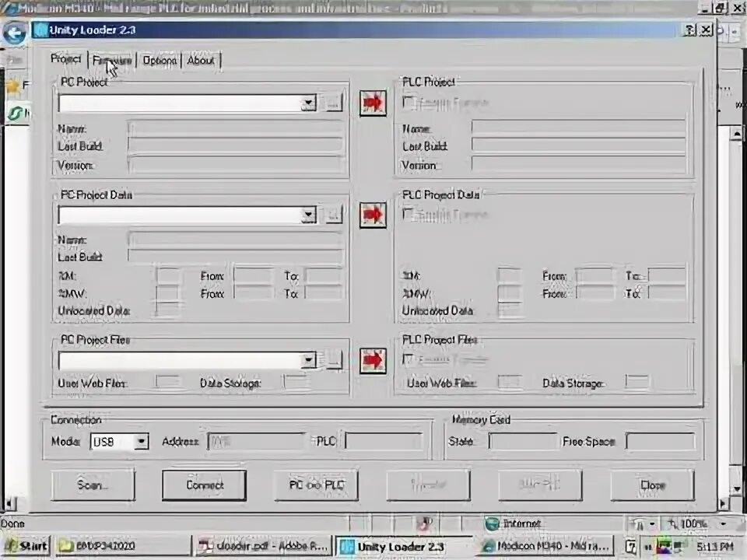Toggle the Enable Transfer checkbox in PLC Project Data
This screenshot has height=560, width=747.
[x=408, y=215]
